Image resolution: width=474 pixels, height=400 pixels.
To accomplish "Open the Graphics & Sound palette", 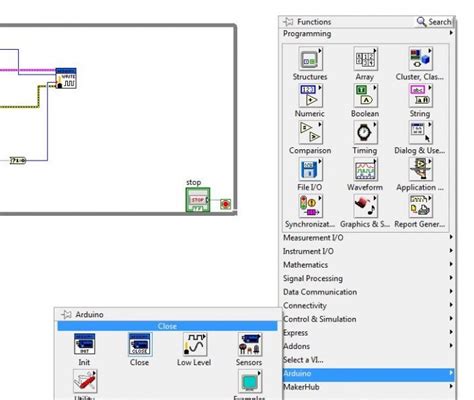I will tap(365, 206).
